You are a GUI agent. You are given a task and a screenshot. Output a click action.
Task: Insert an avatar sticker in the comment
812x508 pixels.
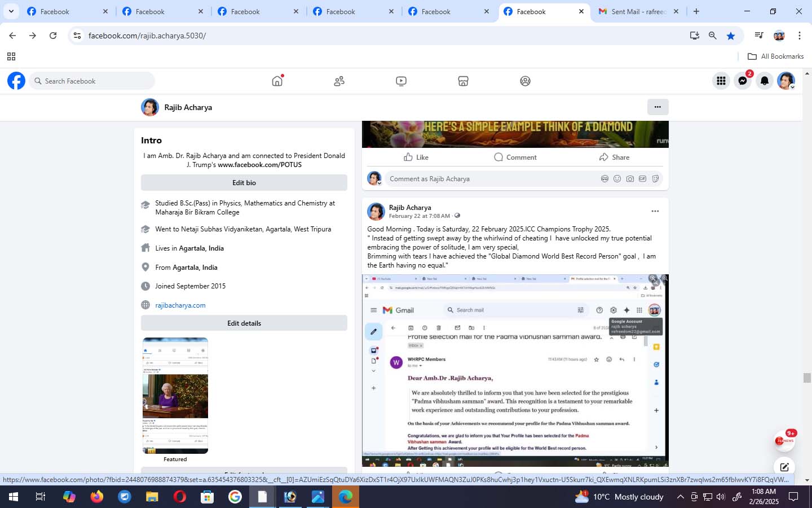coord(604,179)
